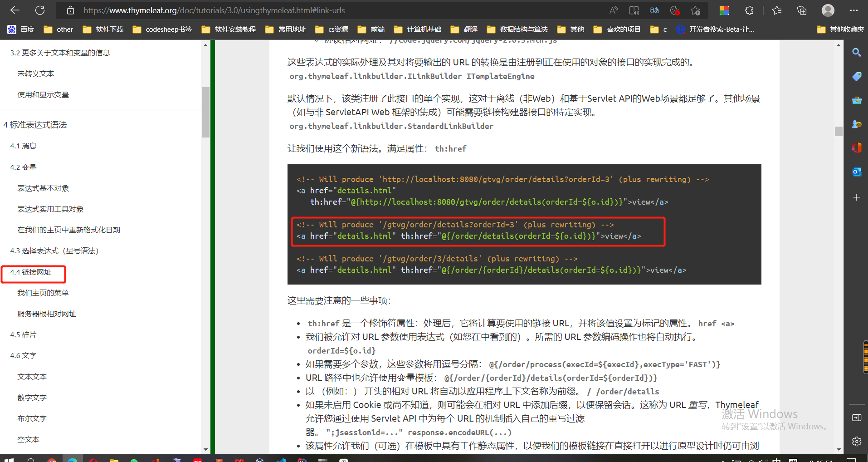868x462 pixels.
Task: Click the table of contents scrollbar thumb
Action: tap(206, 112)
